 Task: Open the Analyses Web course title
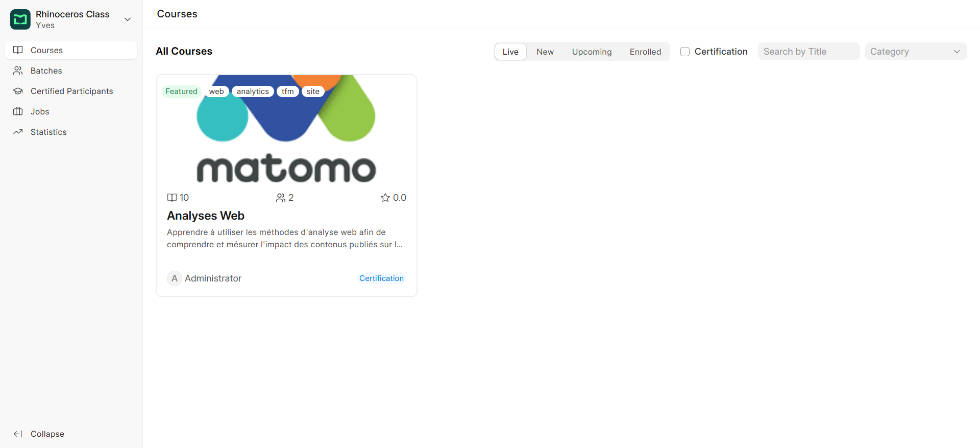(206, 216)
